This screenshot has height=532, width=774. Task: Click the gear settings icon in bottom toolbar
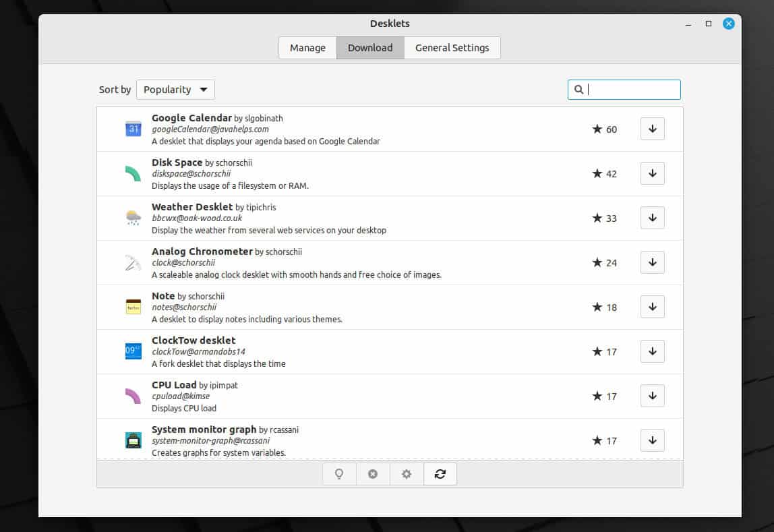[407, 474]
